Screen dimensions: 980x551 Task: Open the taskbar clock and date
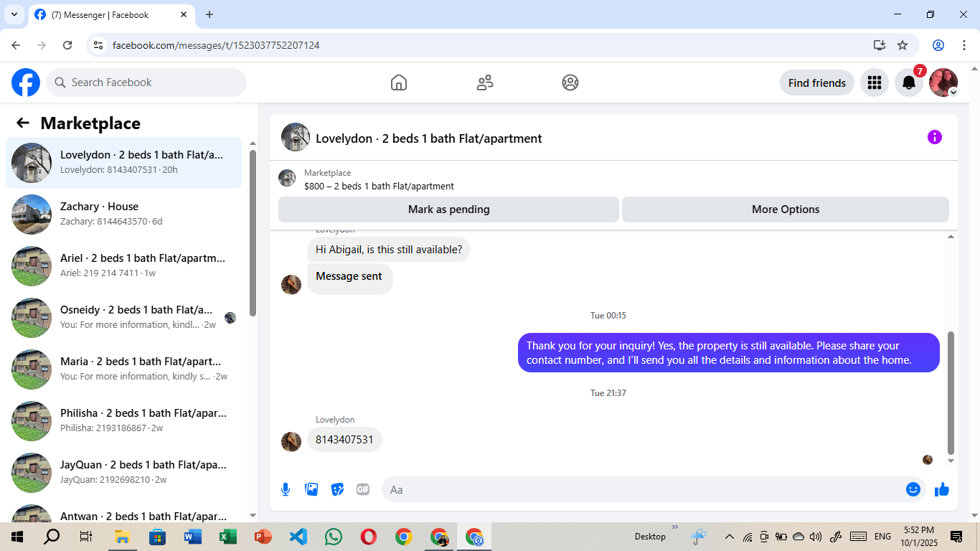918,537
